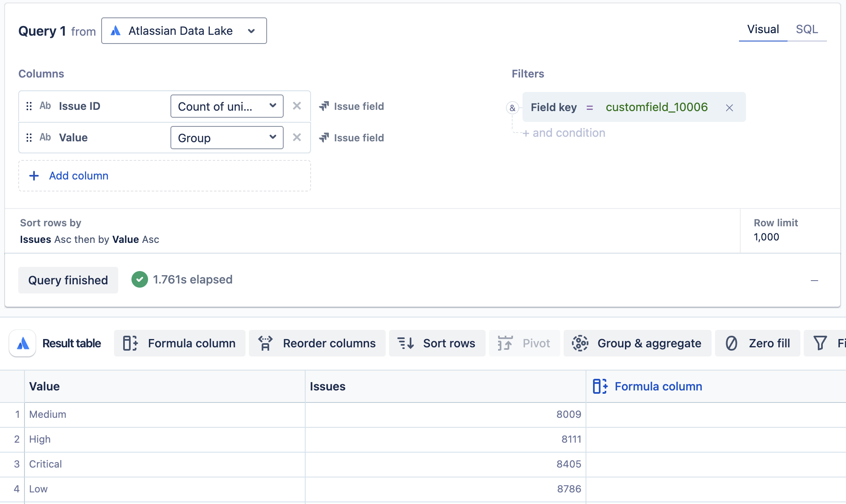The height and width of the screenshot is (504, 846).
Task: Switch to the SQL tab
Action: coord(807,29)
